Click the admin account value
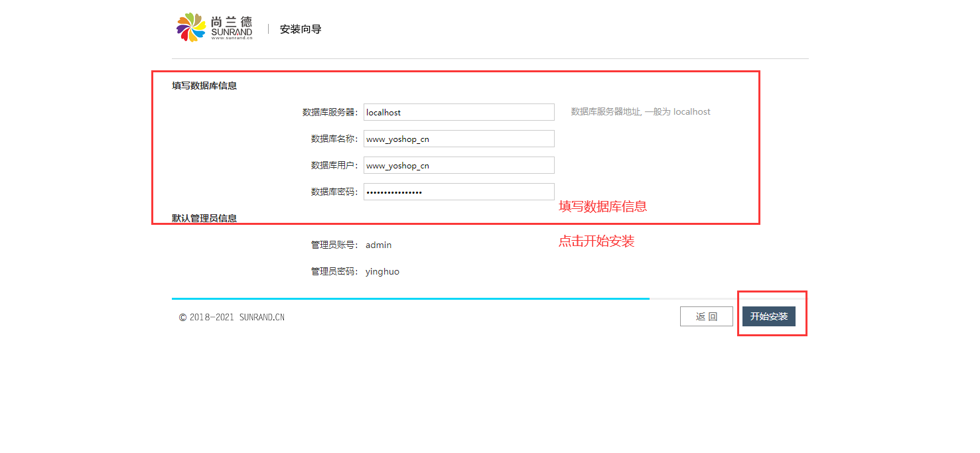Viewport: 980px width, 453px height. tap(379, 245)
